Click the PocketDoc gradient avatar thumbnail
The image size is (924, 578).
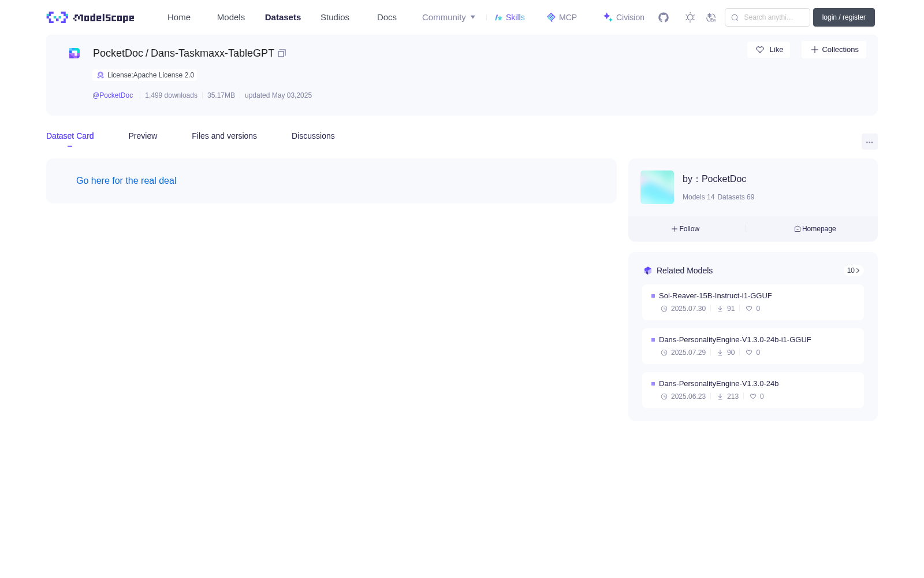657,187
